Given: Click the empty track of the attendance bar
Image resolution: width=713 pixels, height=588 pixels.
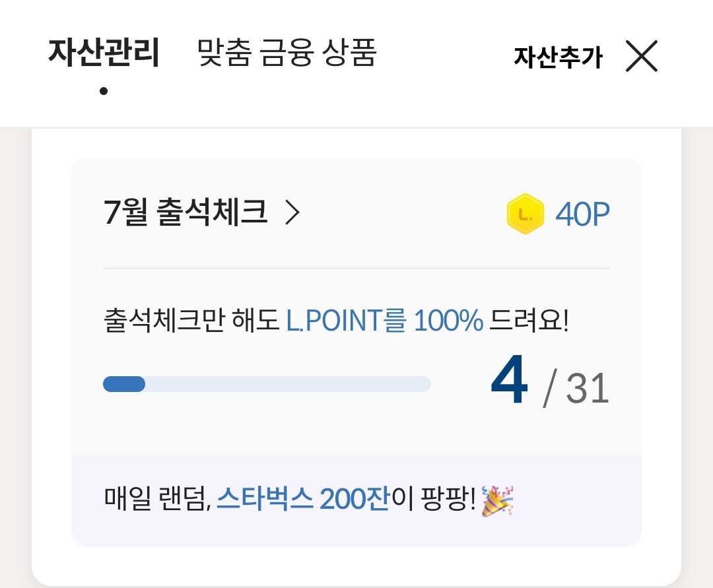Looking at the screenshot, I should (287, 384).
